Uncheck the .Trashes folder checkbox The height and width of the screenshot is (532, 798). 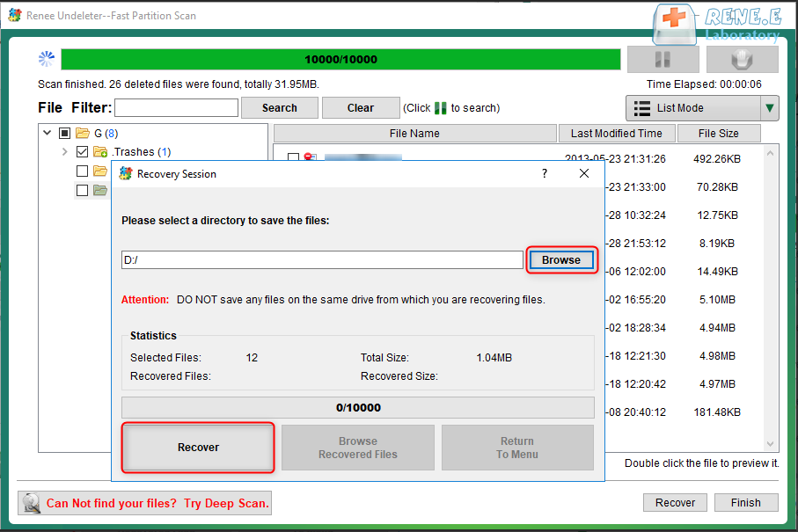(x=82, y=151)
